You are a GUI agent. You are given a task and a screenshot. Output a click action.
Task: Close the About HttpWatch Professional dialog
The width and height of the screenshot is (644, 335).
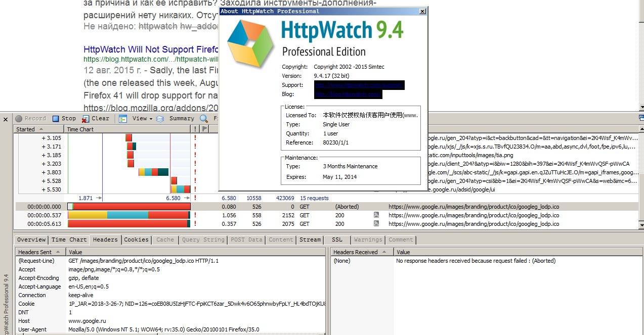(x=423, y=11)
